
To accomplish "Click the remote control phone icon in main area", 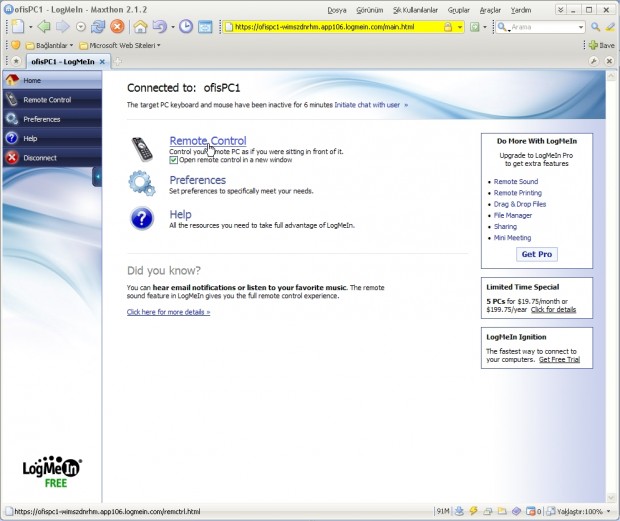I will [x=142, y=149].
